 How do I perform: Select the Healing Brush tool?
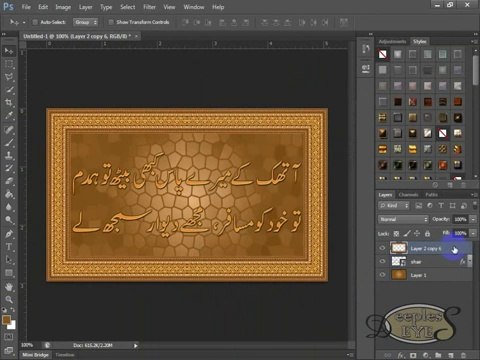tap(9, 129)
